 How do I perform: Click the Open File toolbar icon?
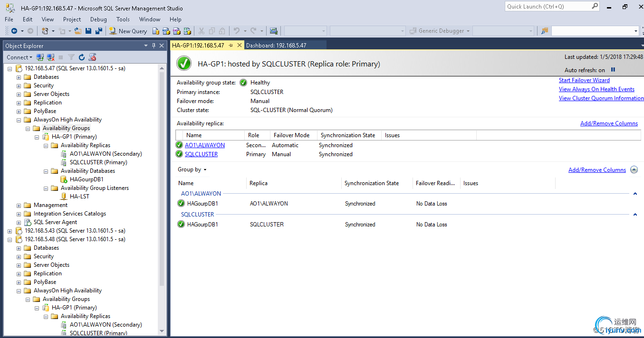click(77, 31)
